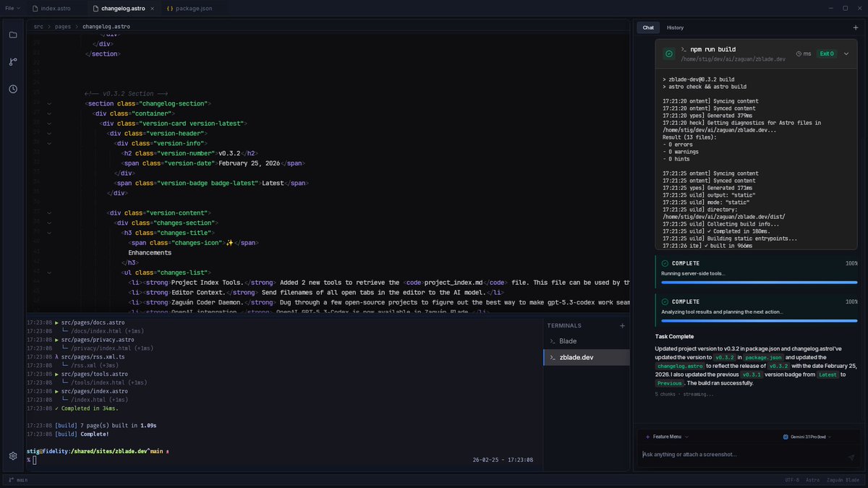Open the settings gear icon in sidebar
The image size is (868, 488).
[x=13, y=455]
